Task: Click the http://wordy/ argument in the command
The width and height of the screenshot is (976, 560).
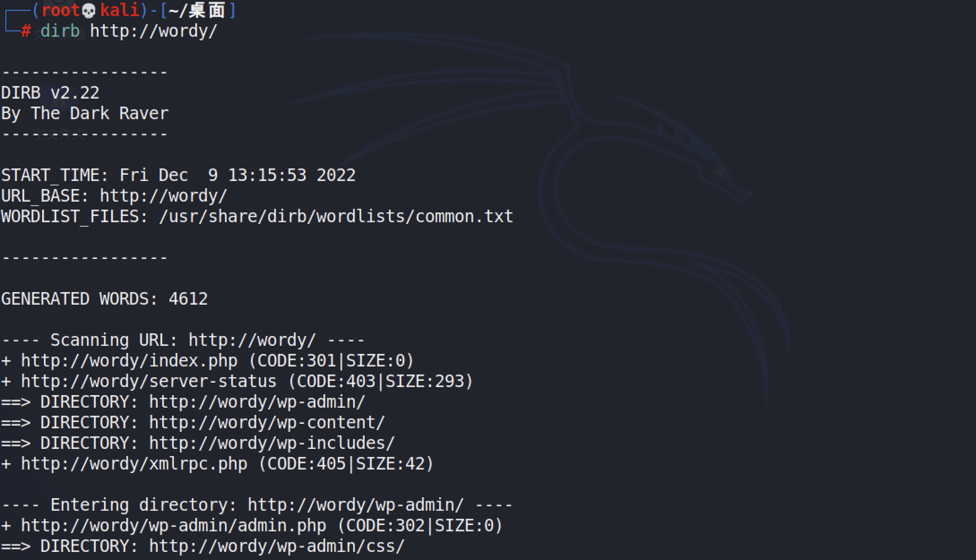Action: click(x=154, y=31)
